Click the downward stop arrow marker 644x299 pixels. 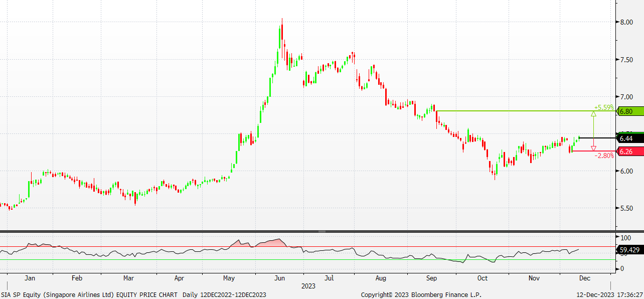593,148
